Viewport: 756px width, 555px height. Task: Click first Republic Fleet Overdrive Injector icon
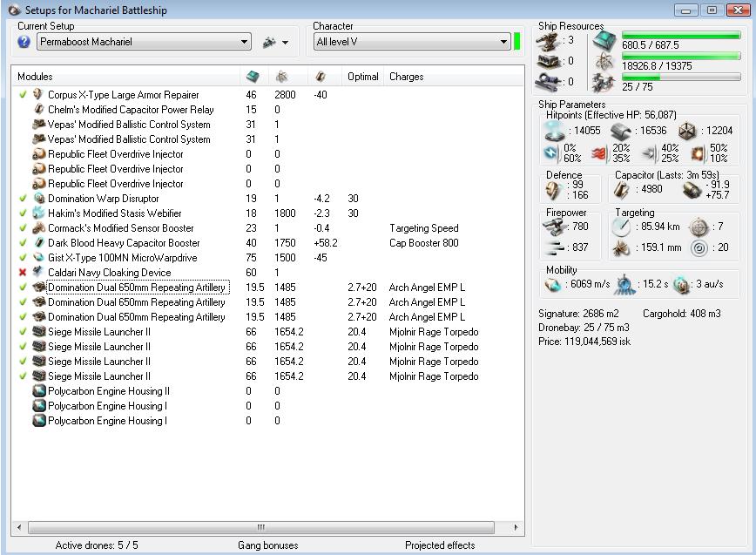pyautogui.click(x=38, y=154)
